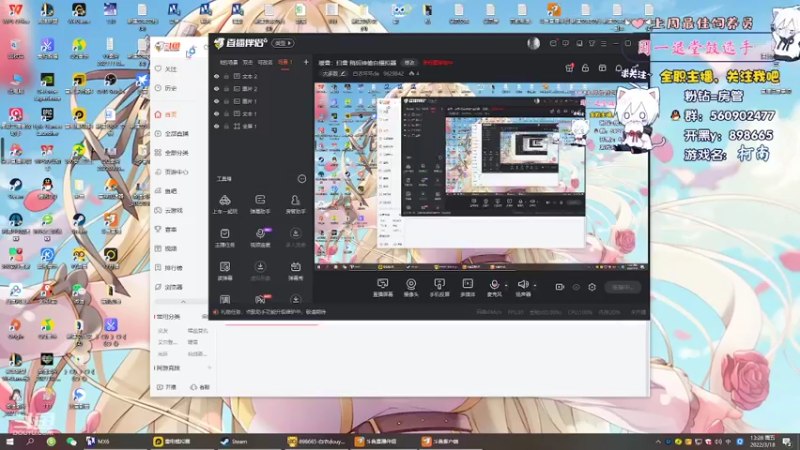Open the streaming settings gear
Viewport: 800px width, 450px height.
[592, 287]
